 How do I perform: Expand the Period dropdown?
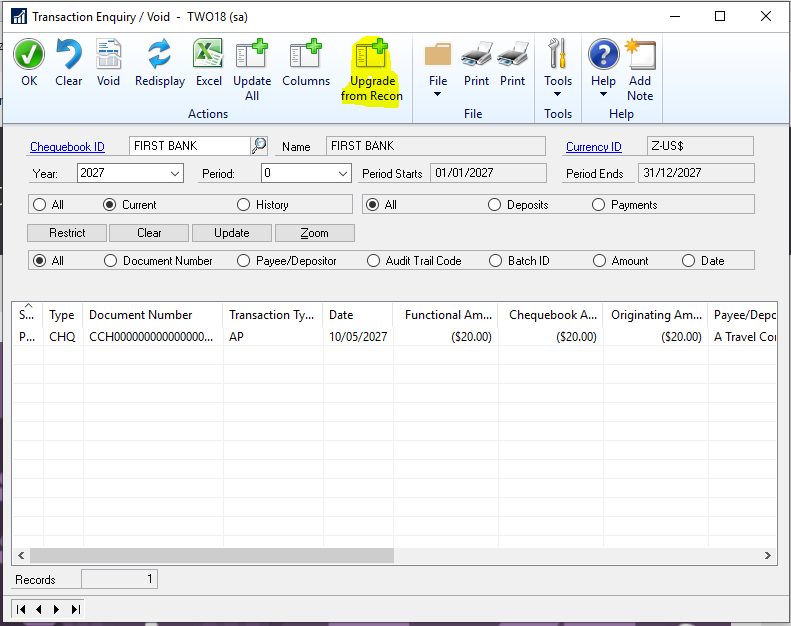[343, 174]
